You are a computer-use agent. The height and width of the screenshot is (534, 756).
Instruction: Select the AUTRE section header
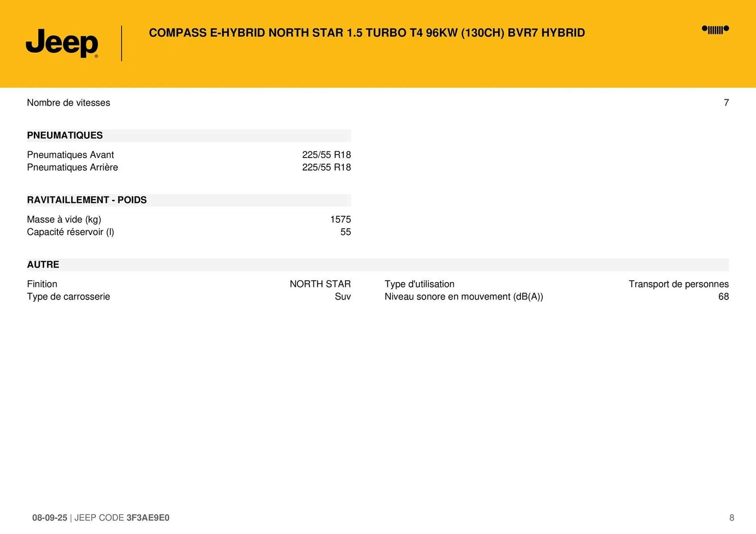[43, 264]
